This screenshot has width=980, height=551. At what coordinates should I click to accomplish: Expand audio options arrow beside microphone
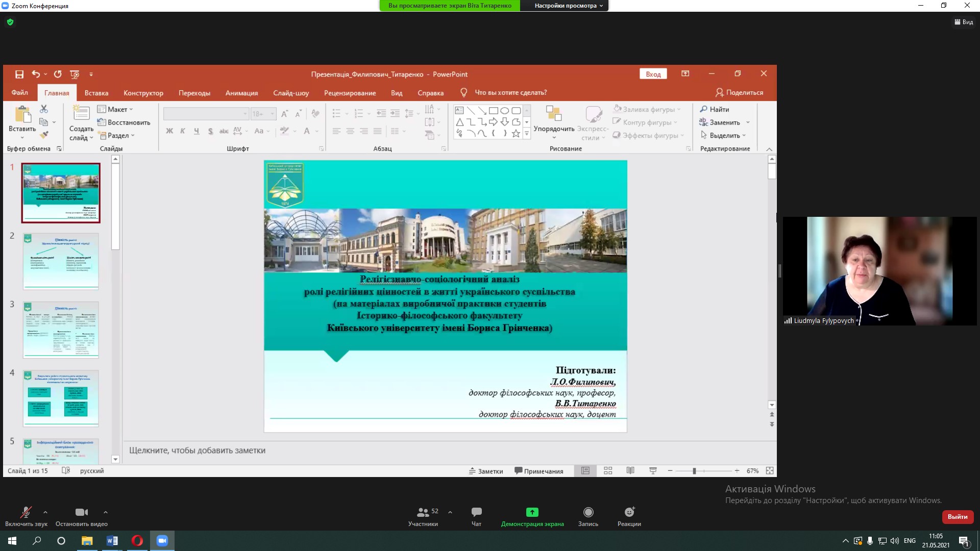pyautogui.click(x=45, y=512)
